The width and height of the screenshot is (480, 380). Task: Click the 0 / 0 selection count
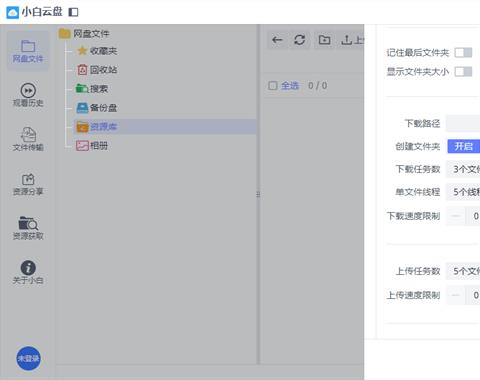tap(317, 86)
